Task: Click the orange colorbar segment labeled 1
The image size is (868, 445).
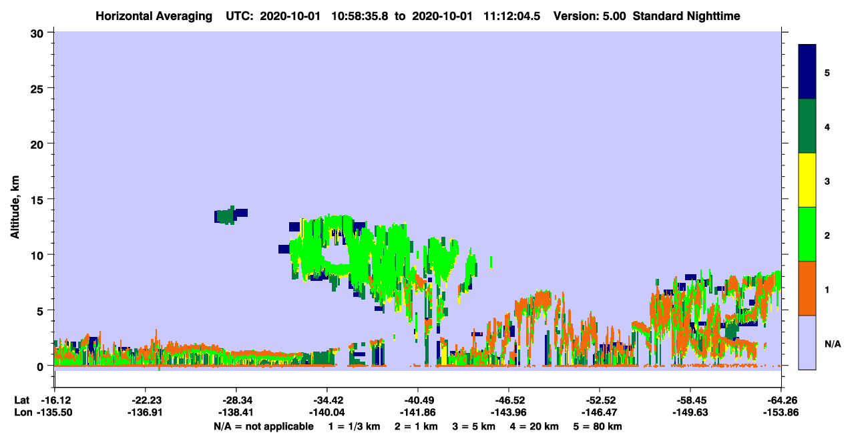Action: coord(807,288)
